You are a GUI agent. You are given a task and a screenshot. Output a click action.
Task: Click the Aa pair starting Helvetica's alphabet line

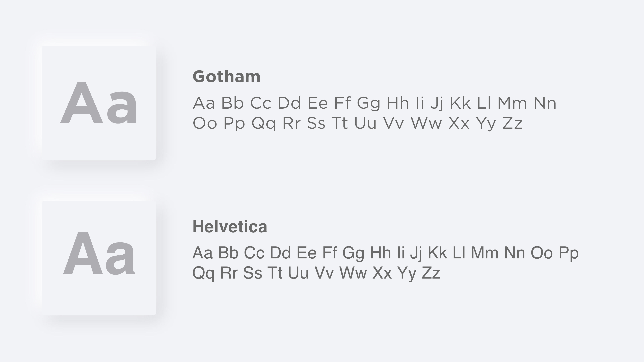coord(202,253)
